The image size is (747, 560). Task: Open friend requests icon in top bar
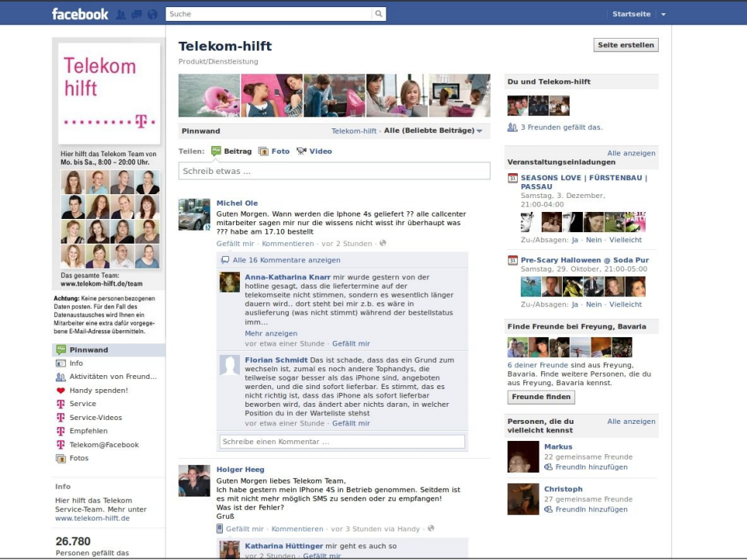(x=121, y=14)
